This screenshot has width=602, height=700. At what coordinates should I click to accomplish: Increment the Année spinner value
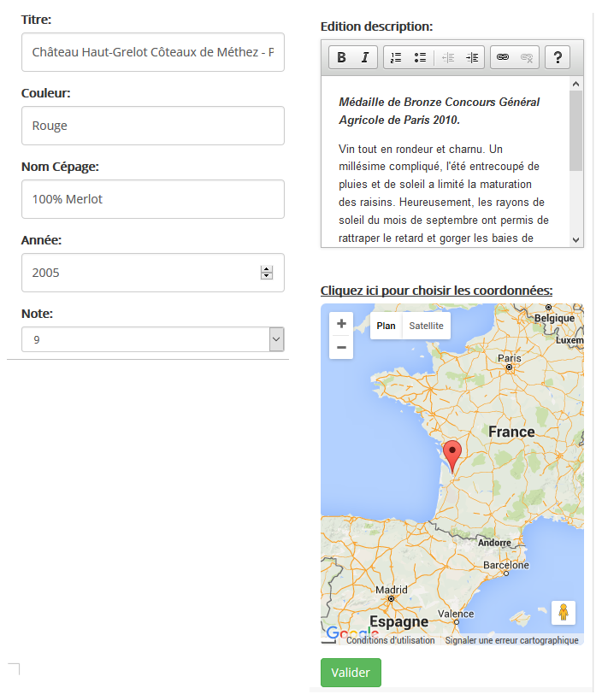click(267, 269)
